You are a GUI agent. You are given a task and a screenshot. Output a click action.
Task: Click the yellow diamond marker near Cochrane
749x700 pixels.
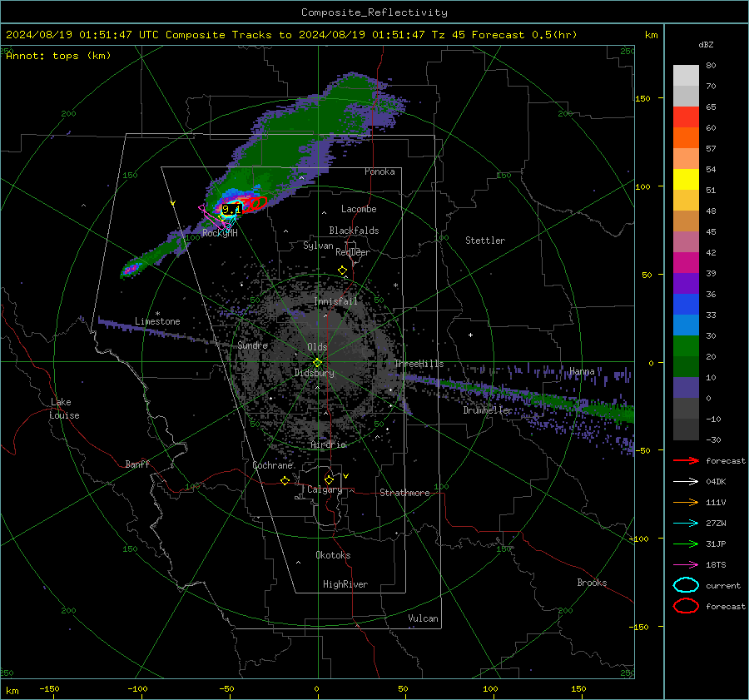[x=285, y=481]
